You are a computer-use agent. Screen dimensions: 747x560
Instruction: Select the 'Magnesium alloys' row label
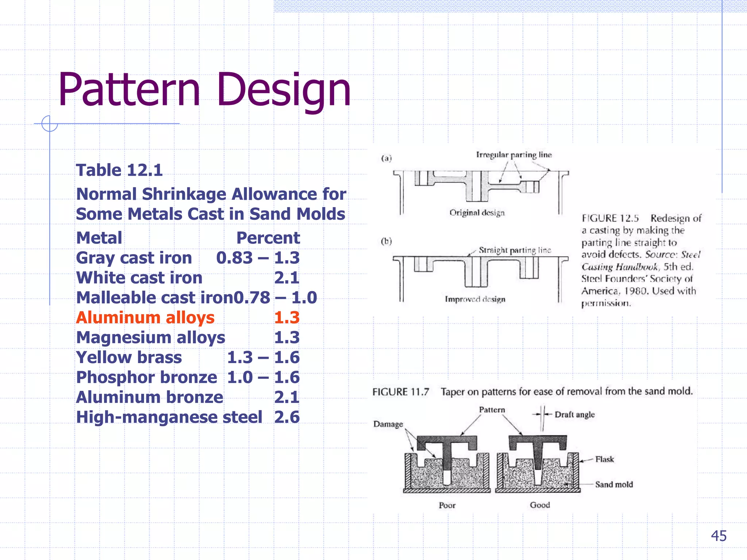[151, 338]
